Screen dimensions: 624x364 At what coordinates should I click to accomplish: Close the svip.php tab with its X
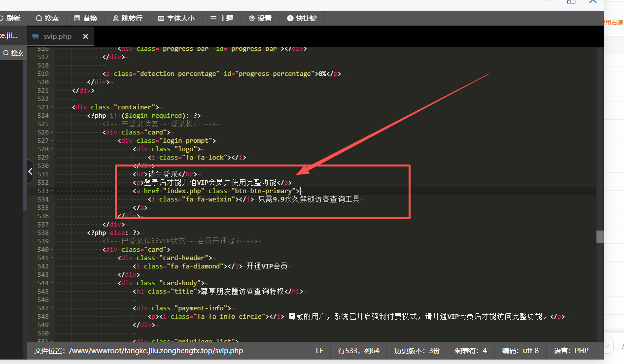click(85, 36)
